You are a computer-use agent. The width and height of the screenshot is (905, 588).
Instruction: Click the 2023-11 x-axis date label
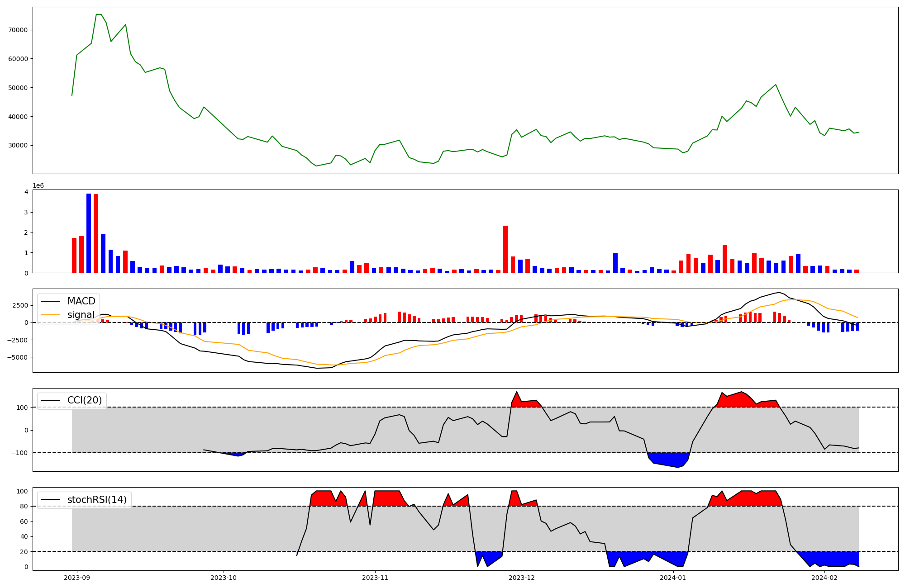375,578
